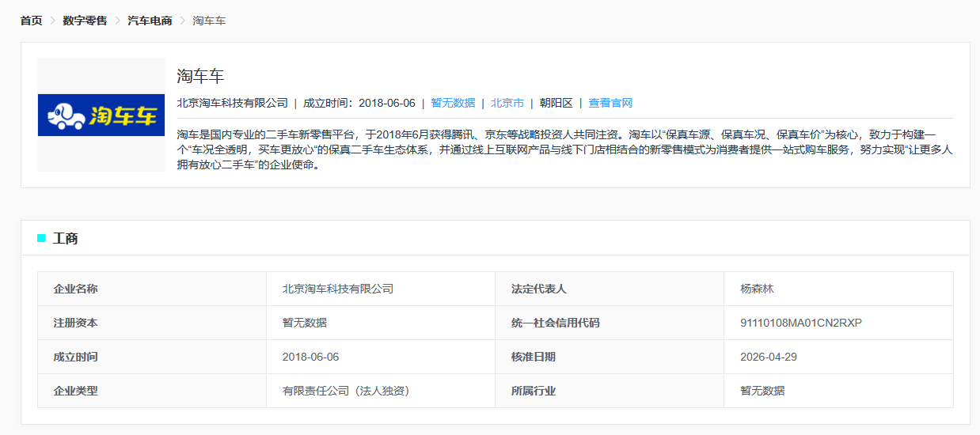
Task: Click the chevron after 首页 breadcrumb
Action: tap(53, 21)
